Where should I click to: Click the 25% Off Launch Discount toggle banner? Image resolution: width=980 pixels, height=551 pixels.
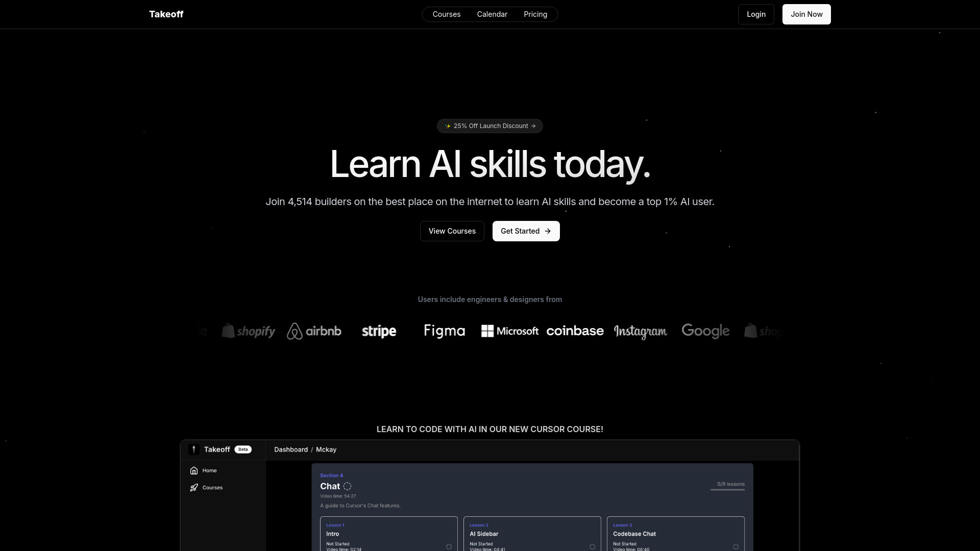click(490, 126)
